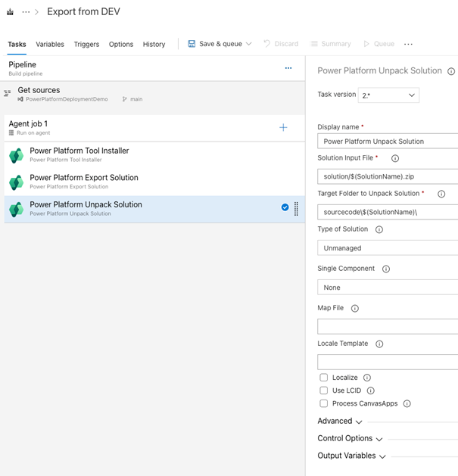Image resolution: width=458 pixels, height=476 pixels.
Task: Click the info icon beside Solution Input File
Action: coord(395,158)
